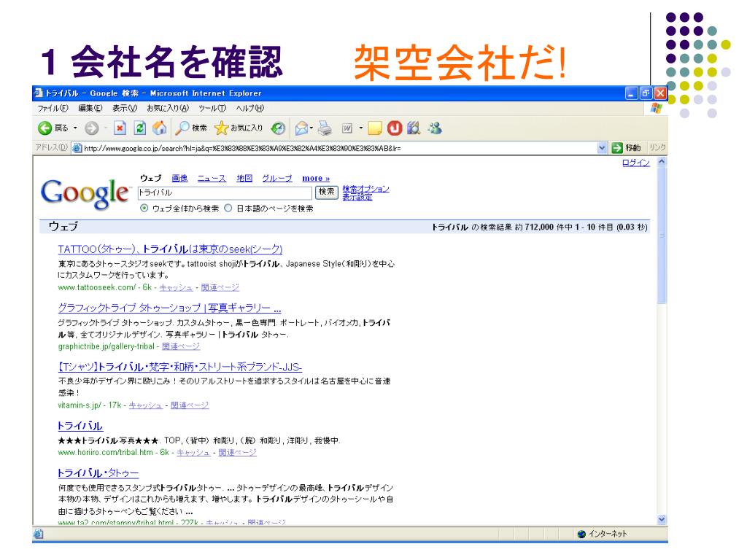747x560 pixels.
Task: Open 関連ページ link for graphictribe.jp
Action: point(181,346)
